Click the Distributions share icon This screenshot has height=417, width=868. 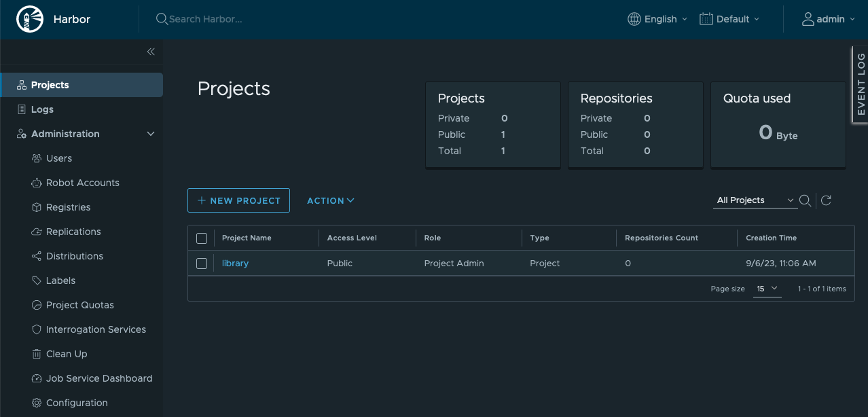[x=37, y=256]
